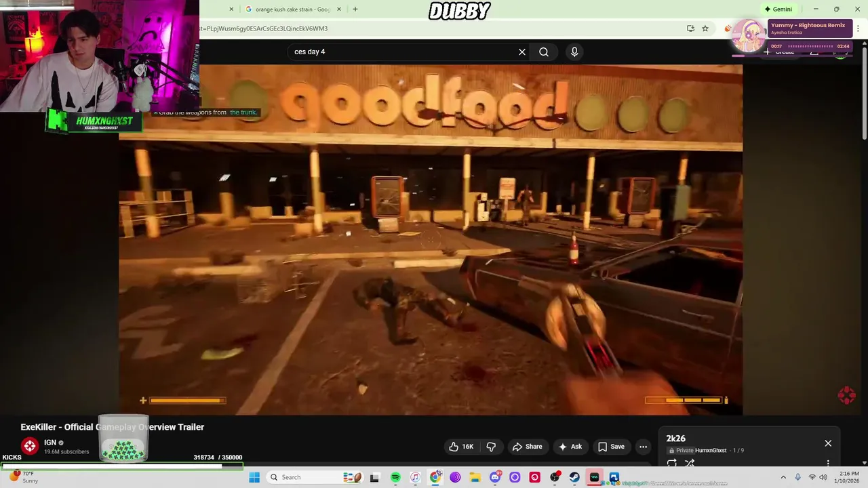Viewport: 868px width, 488px height.
Task: Open Steam from the taskbar
Action: tap(574, 477)
